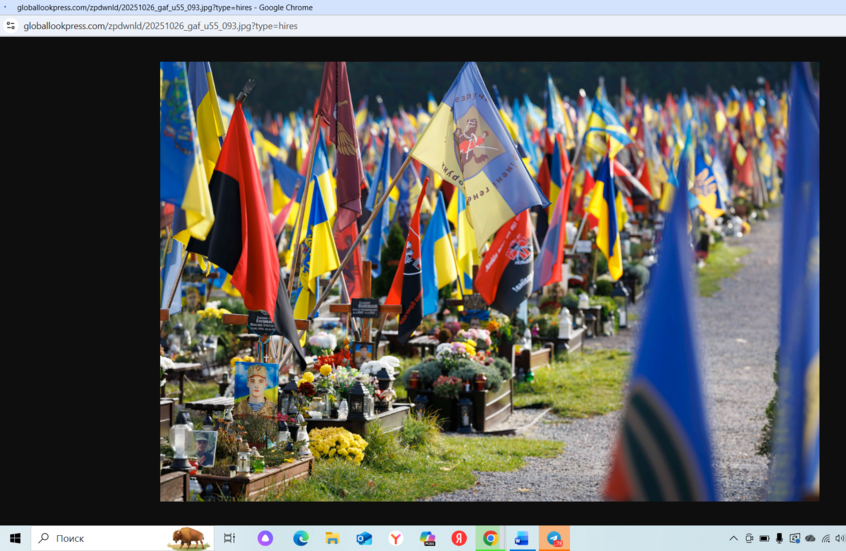Open Telegram from the taskbar

[554, 538]
